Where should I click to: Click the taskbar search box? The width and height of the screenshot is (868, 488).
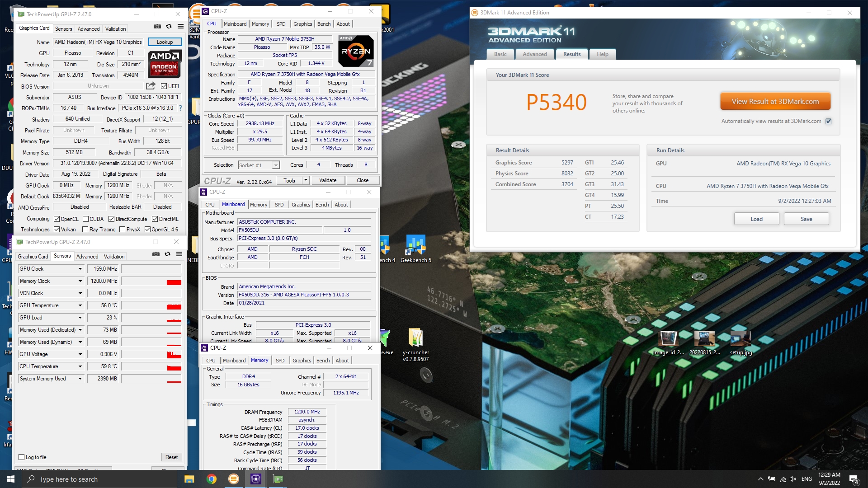click(100, 479)
